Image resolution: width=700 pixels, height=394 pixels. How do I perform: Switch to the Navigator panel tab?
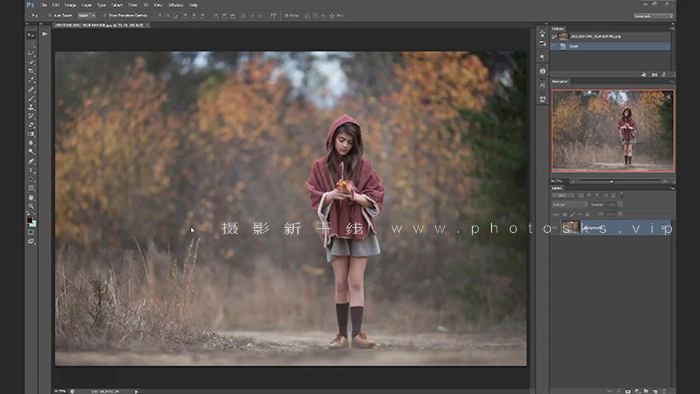click(x=560, y=82)
